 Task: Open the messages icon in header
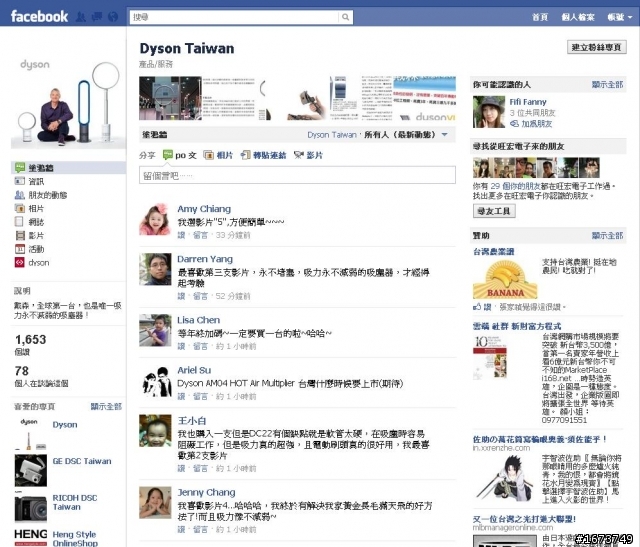point(97,17)
